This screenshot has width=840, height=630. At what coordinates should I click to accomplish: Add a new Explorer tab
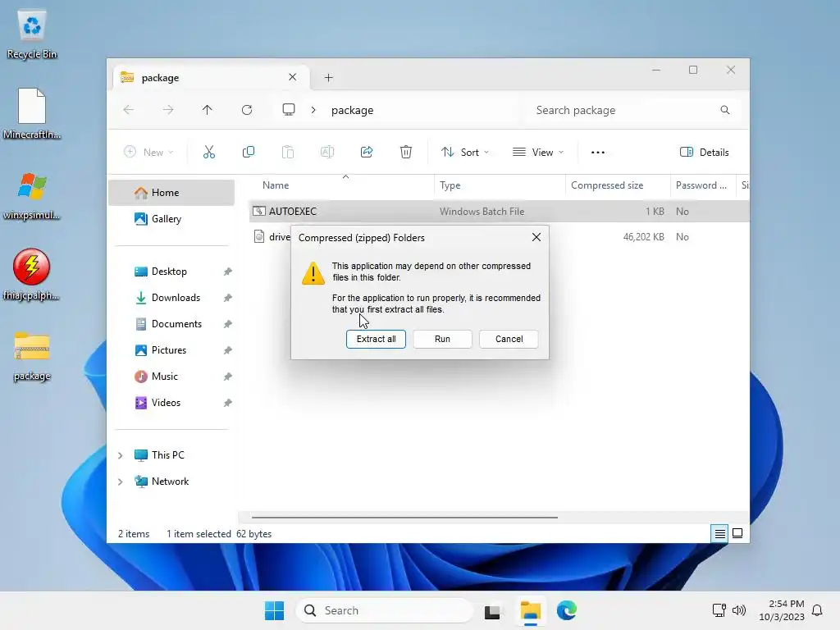[328, 78]
